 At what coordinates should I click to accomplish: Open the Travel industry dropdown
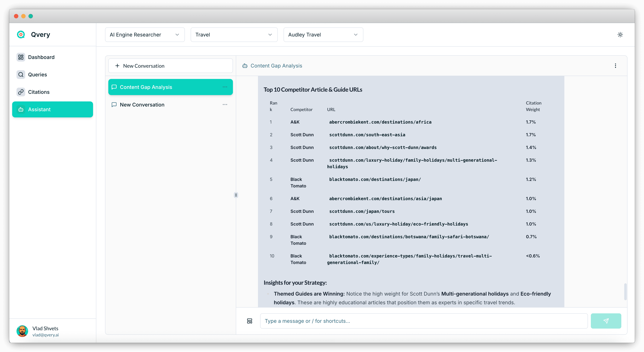coord(234,35)
